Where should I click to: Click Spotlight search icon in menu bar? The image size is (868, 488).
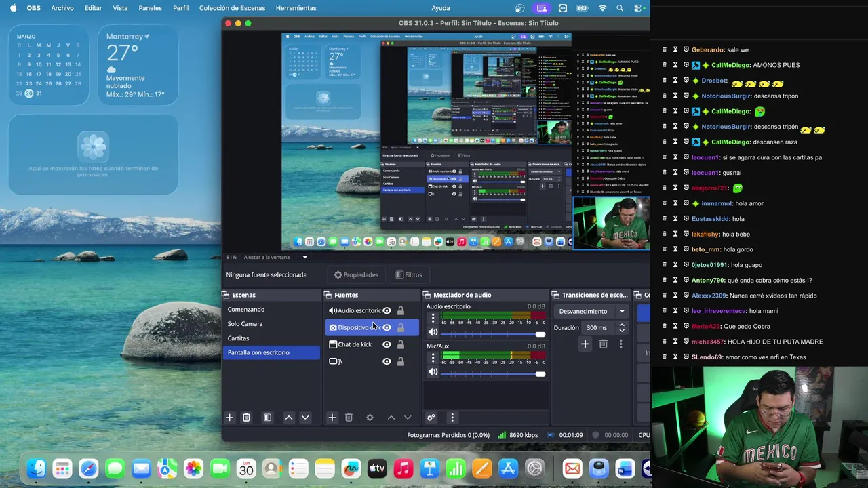pos(620,8)
